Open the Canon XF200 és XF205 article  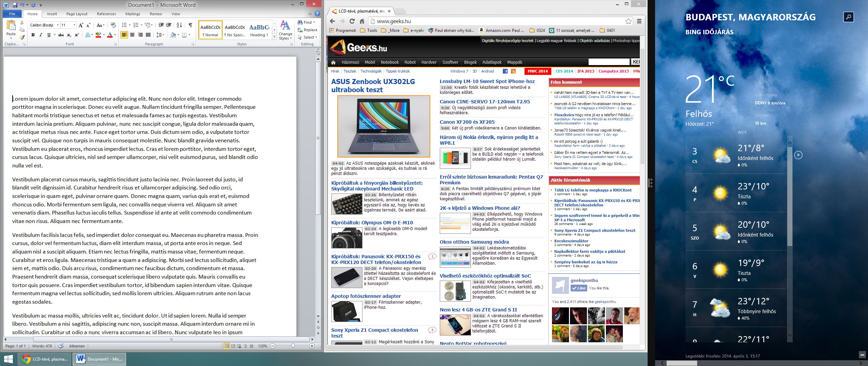click(x=467, y=122)
